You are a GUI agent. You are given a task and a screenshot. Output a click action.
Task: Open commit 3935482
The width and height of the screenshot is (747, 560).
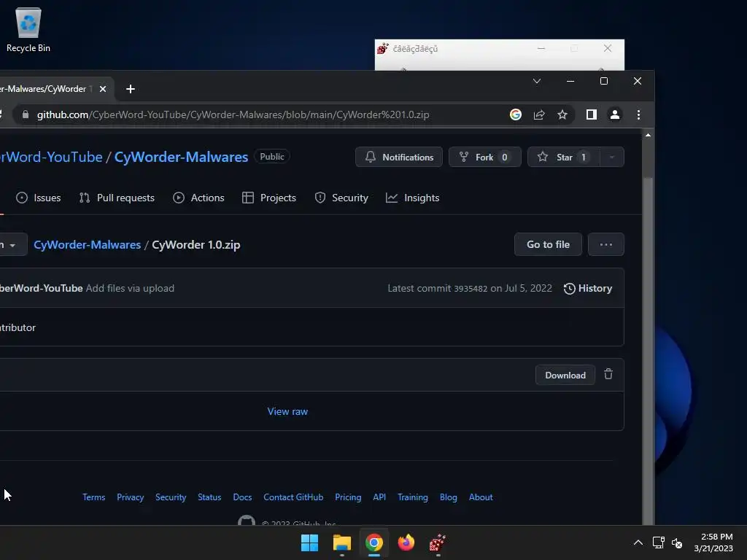pos(471,289)
